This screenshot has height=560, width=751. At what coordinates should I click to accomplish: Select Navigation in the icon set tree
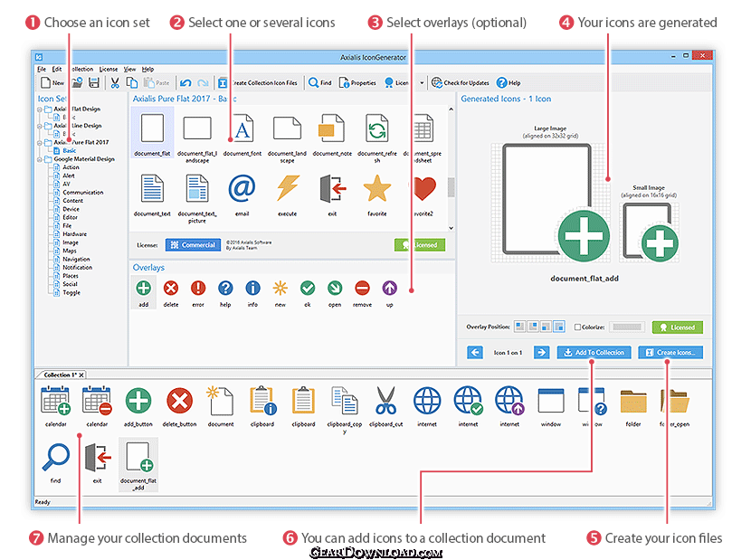point(76,259)
